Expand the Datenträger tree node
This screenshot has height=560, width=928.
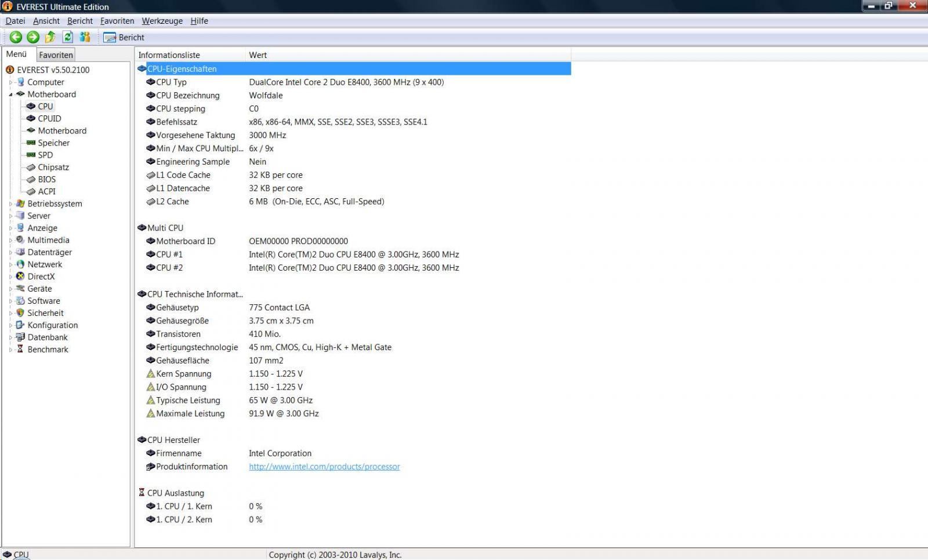coord(10,253)
